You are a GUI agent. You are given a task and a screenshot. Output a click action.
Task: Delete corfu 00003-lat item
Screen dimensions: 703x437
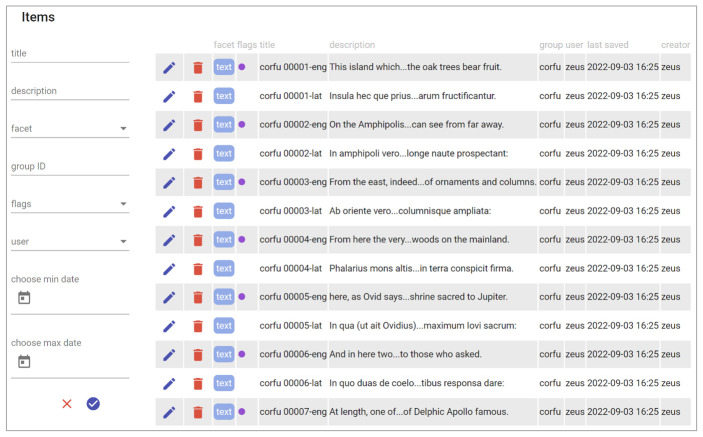pyautogui.click(x=198, y=211)
